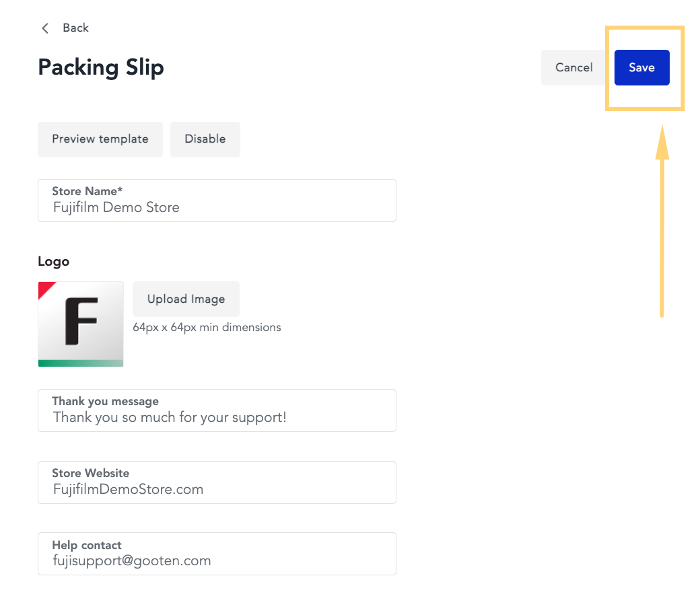This screenshot has width=700, height=615.
Task: Click the Packing Slip page heading
Action: click(101, 68)
